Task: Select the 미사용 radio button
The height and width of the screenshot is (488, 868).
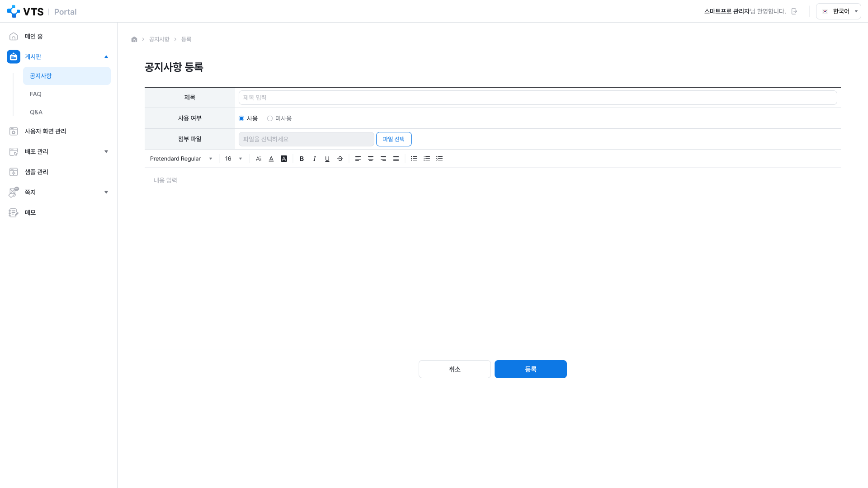Action: tap(270, 118)
